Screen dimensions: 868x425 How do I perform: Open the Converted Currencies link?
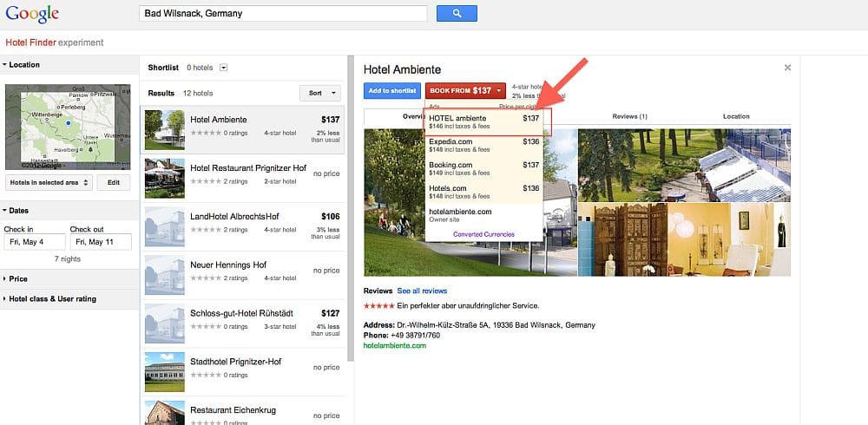(483, 235)
